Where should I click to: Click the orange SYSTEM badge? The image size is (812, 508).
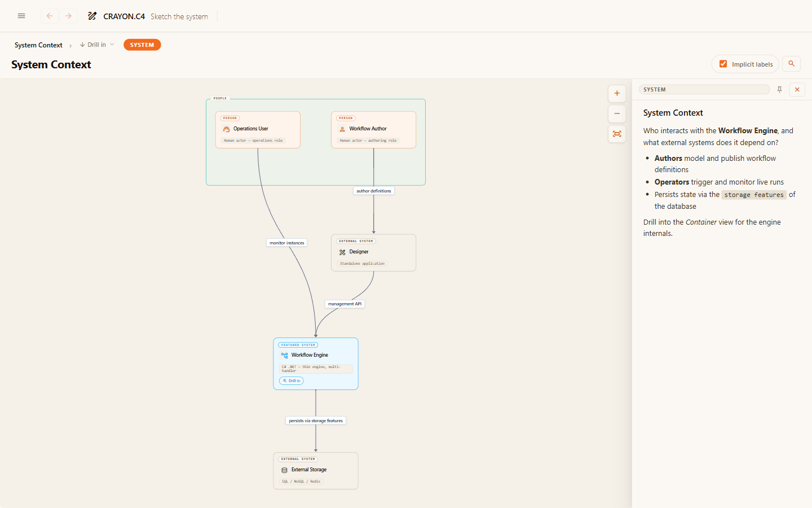[142, 45]
